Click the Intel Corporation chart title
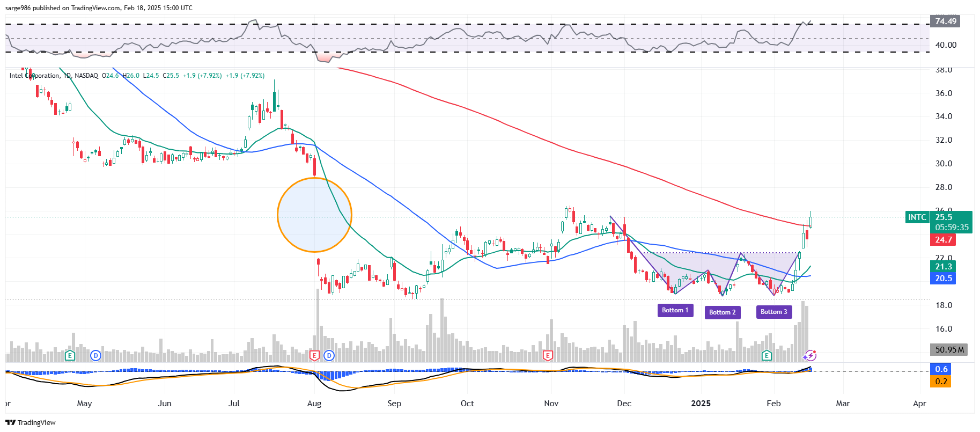Viewport: 980px width, 432px height. click(35, 76)
